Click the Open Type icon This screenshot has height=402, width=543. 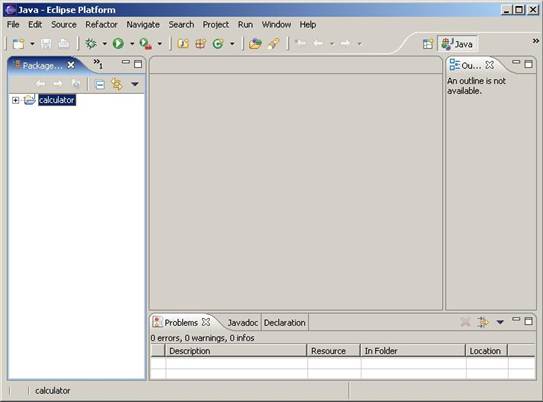[255, 44]
